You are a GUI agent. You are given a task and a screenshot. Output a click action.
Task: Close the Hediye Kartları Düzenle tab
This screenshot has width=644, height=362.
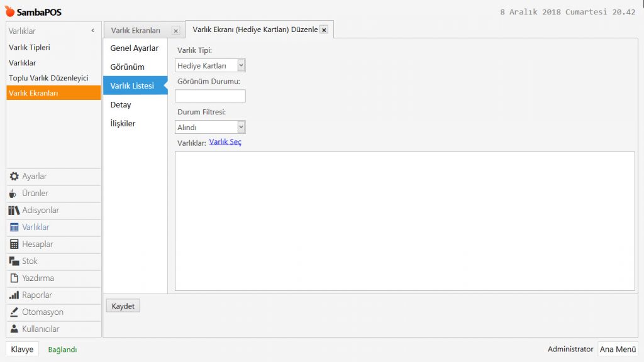pyautogui.click(x=324, y=30)
